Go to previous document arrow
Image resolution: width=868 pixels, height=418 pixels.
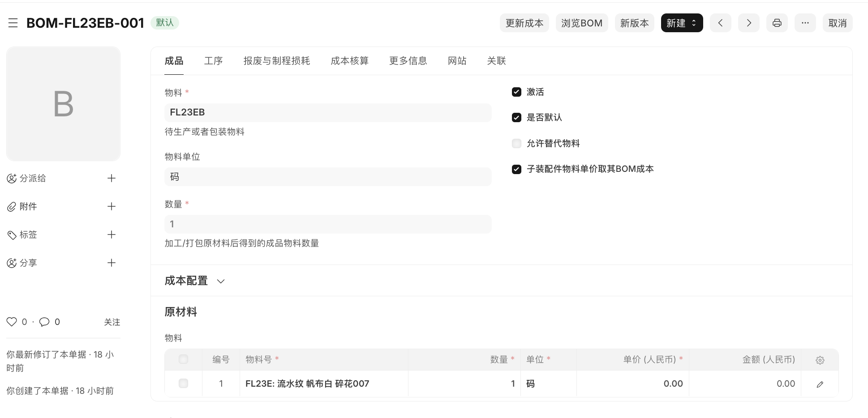(720, 23)
